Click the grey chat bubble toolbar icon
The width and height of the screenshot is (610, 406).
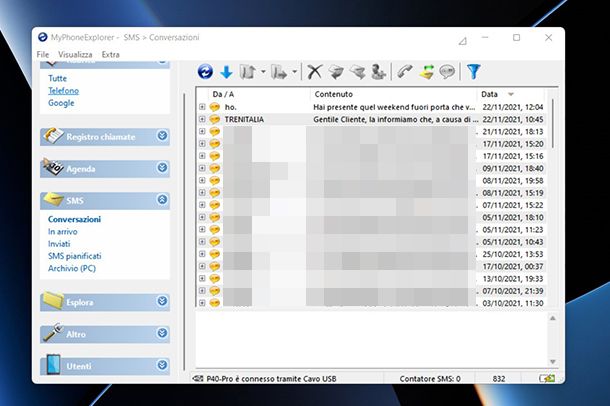(x=447, y=72)
